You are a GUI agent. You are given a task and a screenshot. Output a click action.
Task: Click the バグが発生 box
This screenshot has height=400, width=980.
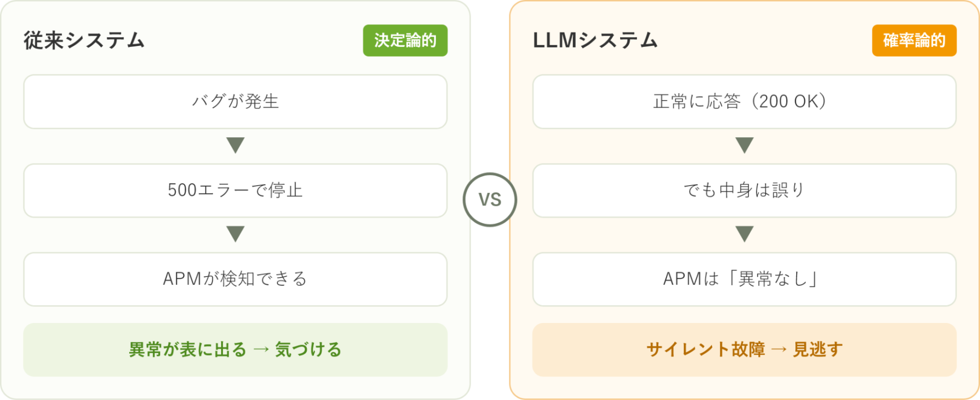tap(235, 102)
